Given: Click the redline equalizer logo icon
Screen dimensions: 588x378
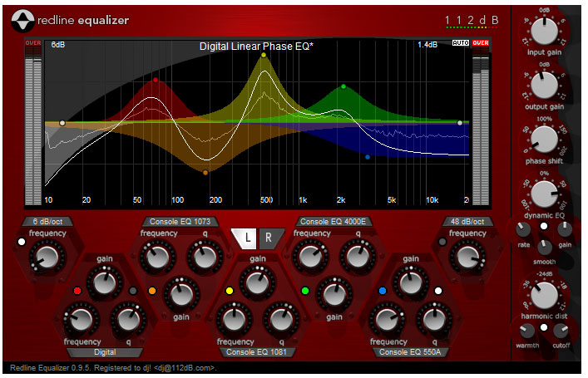Looking at the screenshot, I should point(22,21).
